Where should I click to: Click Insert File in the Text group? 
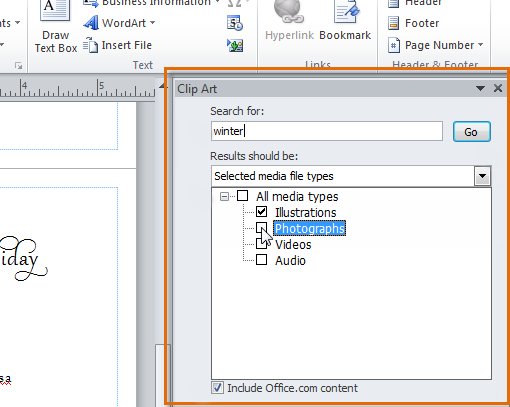pos(117,45)
